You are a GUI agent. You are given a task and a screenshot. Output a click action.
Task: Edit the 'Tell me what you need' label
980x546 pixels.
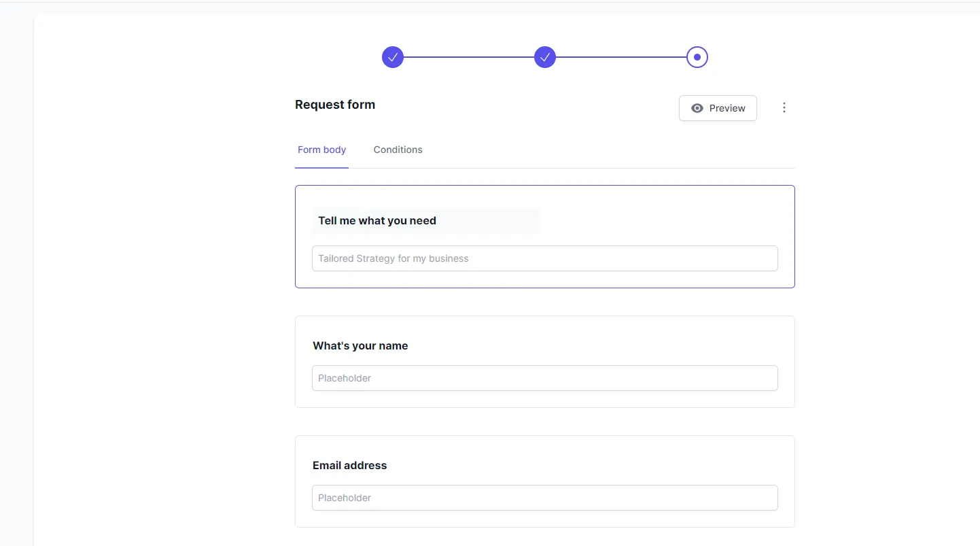tap(427, 220)
